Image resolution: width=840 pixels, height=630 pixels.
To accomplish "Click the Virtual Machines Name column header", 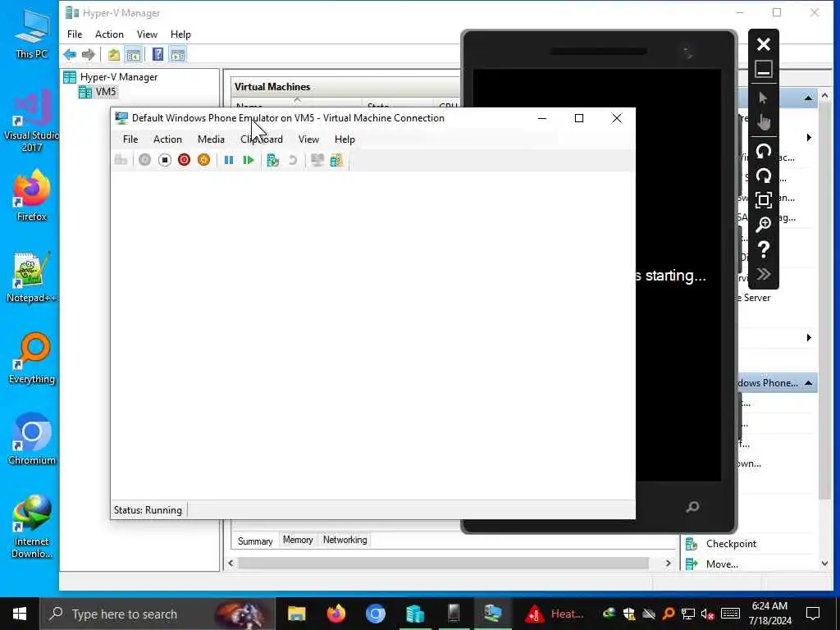I will pyautogui.click(x=297, y=104).
